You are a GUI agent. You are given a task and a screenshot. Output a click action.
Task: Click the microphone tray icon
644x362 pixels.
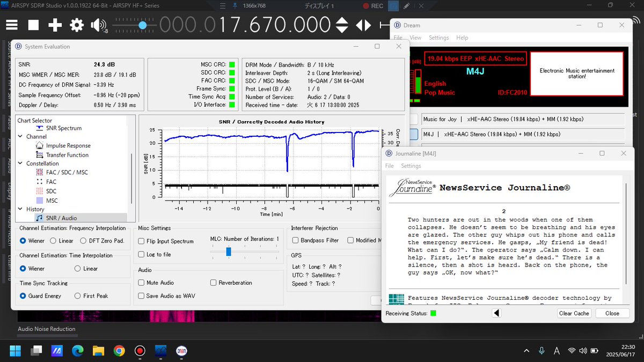[x=541, y=351]
